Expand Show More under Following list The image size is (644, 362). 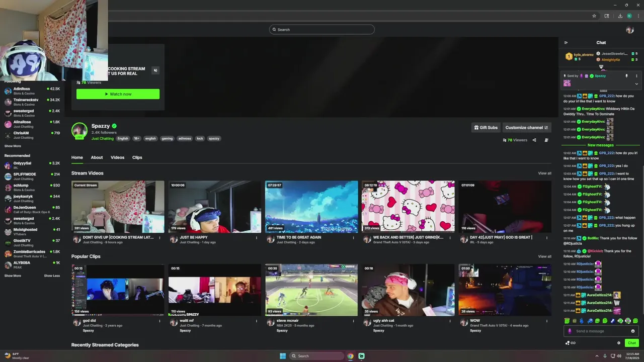point(13,146)
